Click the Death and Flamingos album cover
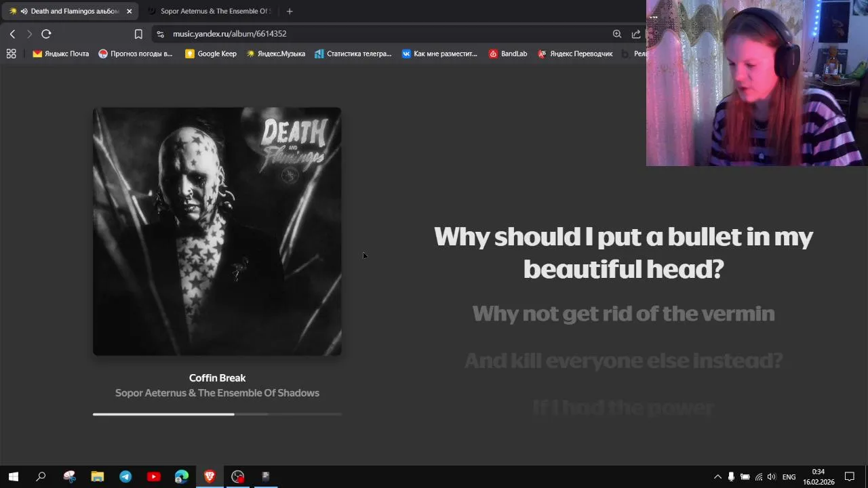This screenshot has height=488, width=868. [x=217, y=231]
